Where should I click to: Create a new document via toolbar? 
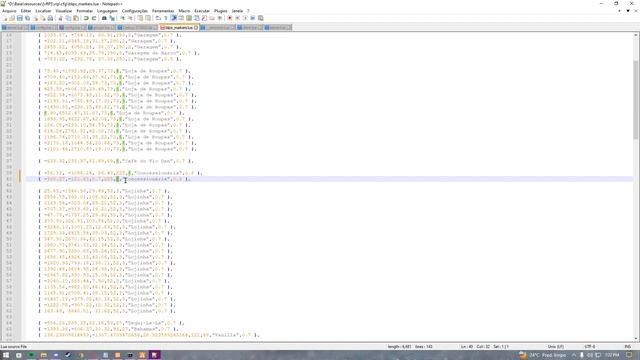click(5, 18)
